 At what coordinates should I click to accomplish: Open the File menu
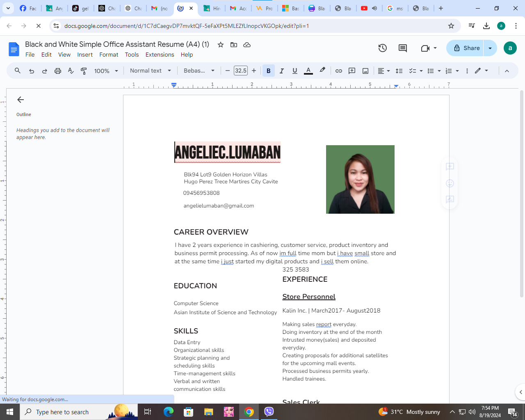pyautogui.click(x=30, y=55)
